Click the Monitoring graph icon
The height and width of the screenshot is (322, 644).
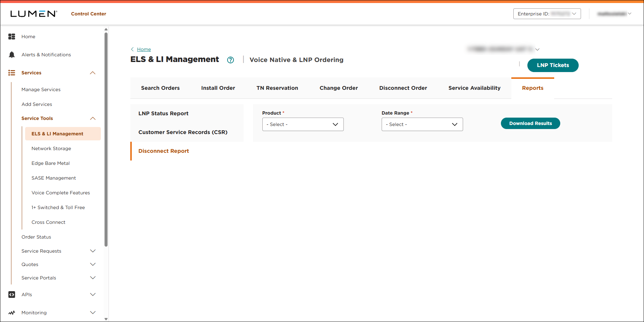[12, 312]
